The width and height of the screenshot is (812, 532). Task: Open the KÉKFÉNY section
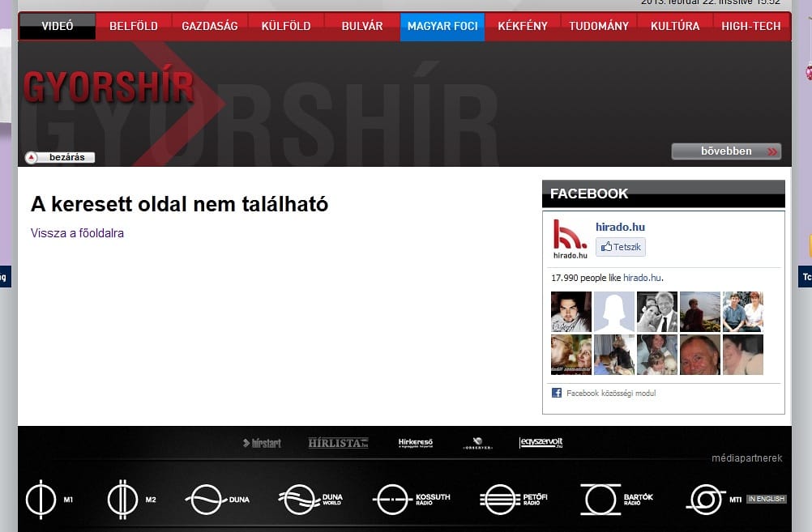tap(523, 27)
